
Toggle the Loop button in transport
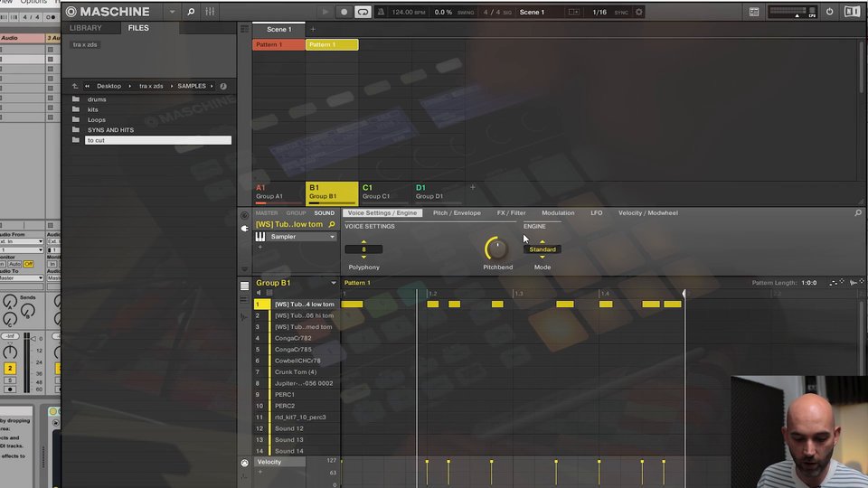pos(363,12)
